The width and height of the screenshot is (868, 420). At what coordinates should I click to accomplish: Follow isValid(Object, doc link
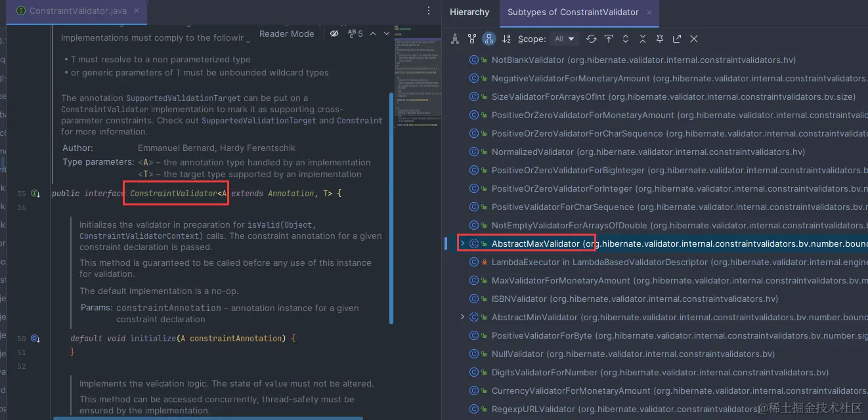[282, 225]
